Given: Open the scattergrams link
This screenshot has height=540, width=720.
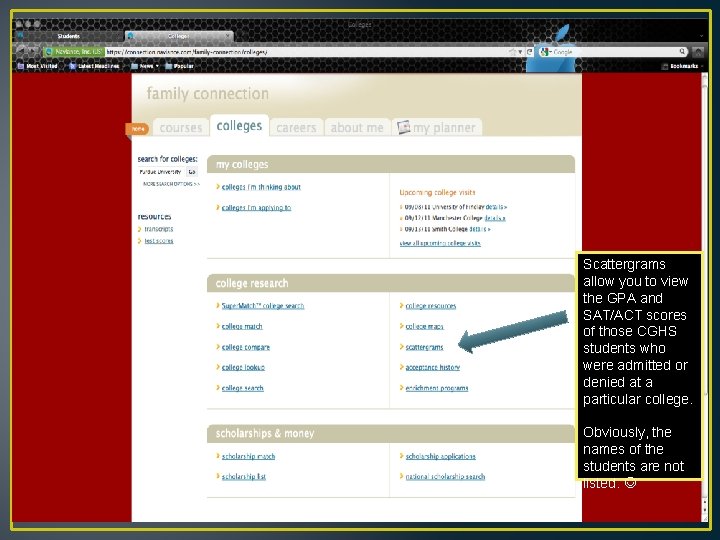Looking at the screenshot, I should pos(424,347).
